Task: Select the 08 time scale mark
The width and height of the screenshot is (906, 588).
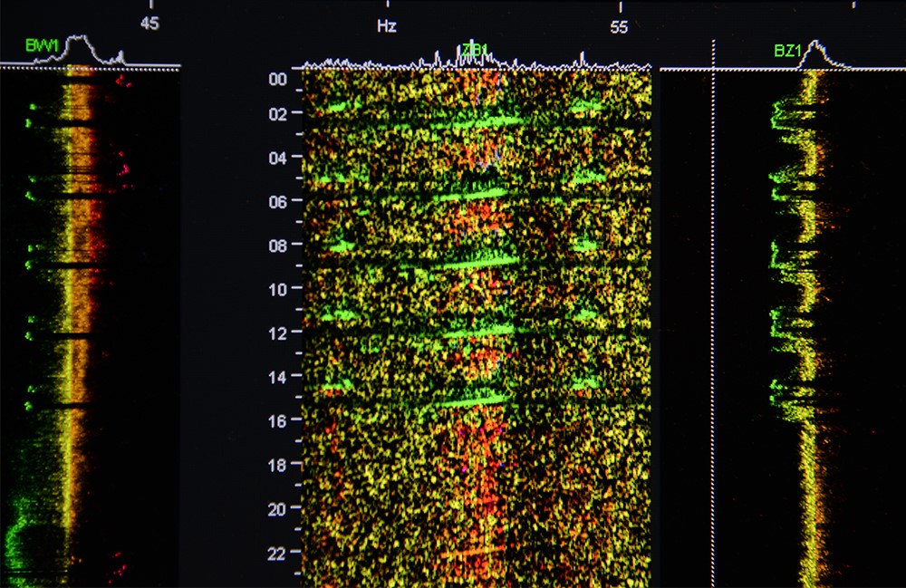Action: (278, 246)
